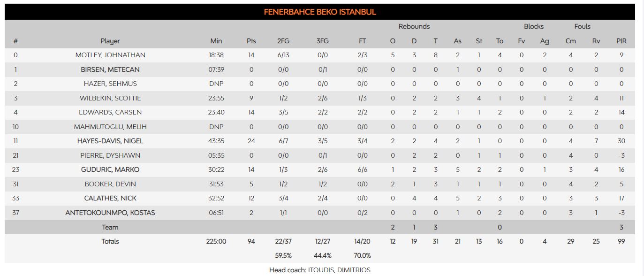644x276 pixels.
Task: Open Edwards, Carsen player page
Action: pos(110,112)
